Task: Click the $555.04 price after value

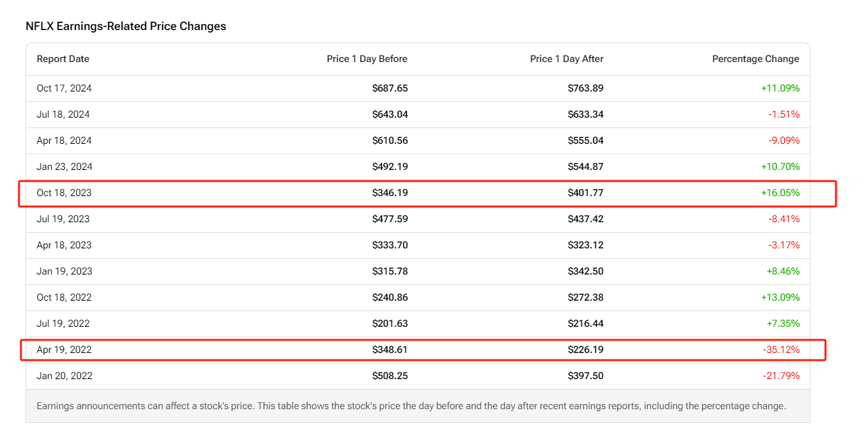Action: pyautogui.click(x=585, y=141)
